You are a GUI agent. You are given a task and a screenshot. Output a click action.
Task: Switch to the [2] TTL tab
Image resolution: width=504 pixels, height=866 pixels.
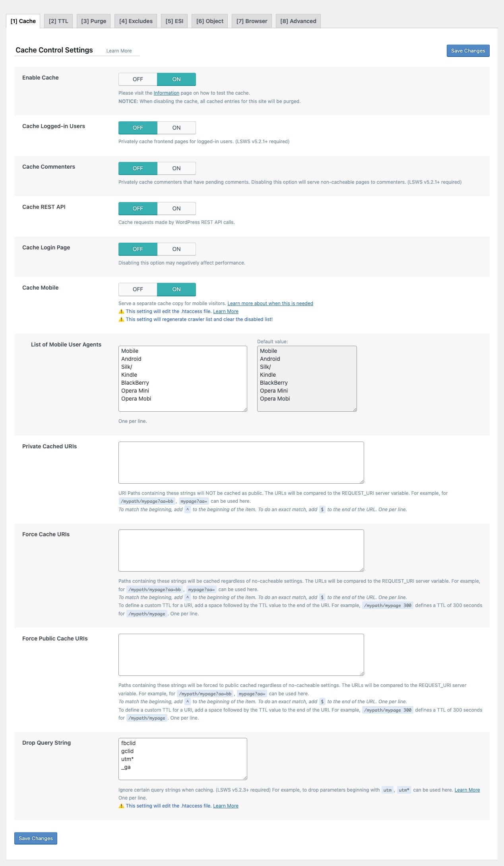[58, 21]
